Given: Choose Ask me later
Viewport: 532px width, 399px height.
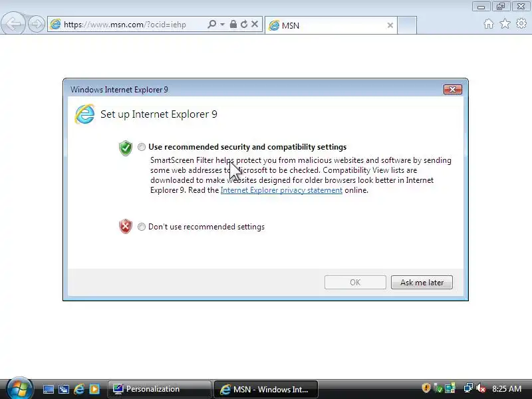Looking at the screenshot, I should point(422,282).
